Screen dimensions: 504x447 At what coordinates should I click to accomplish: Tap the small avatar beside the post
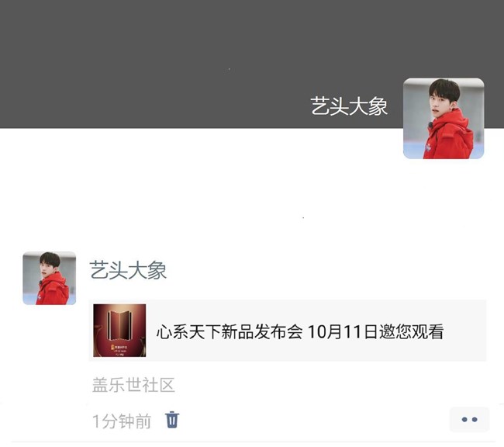[49, 278]
